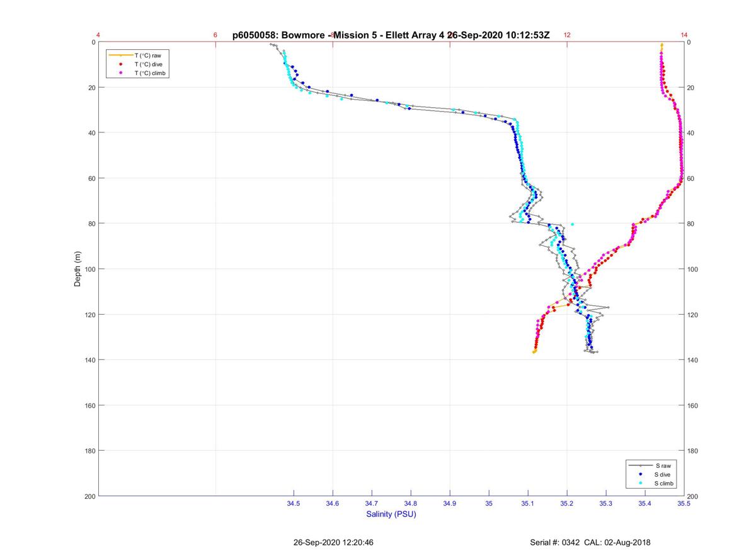The width and height of the screenshot is (756, 558).
Task: Click the 'Serial #: 0342 CAL: 02-Aug-2018' footer text
Action: pyautogui.click(x=590, y=542)
